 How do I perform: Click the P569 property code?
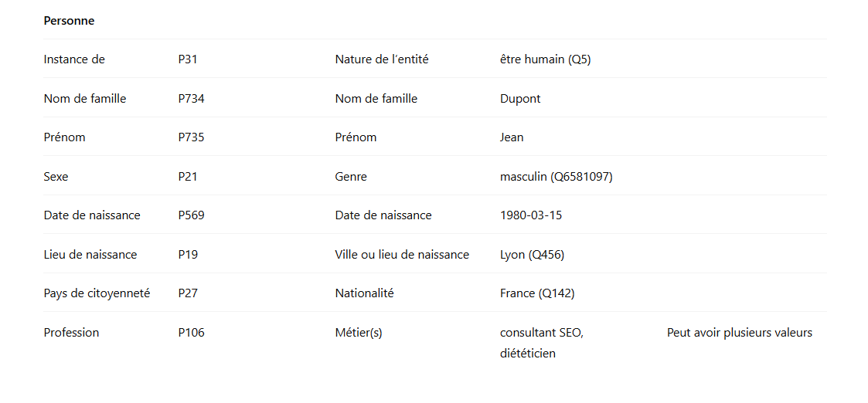pyautogui.click(x=191, y=215)
